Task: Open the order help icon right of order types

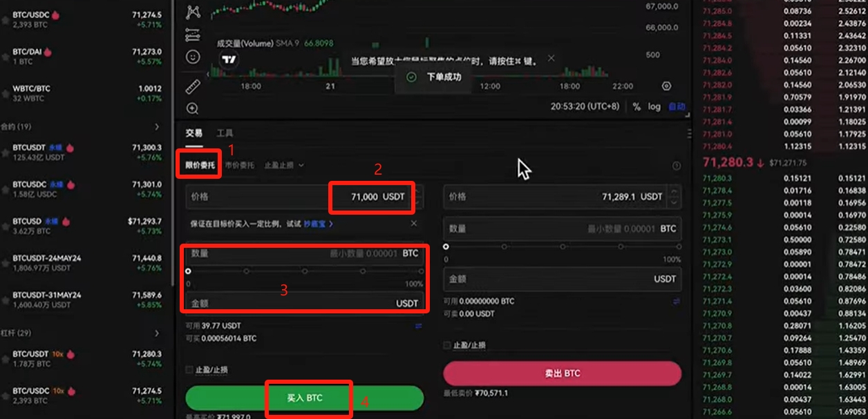Action: click(677, 166)
